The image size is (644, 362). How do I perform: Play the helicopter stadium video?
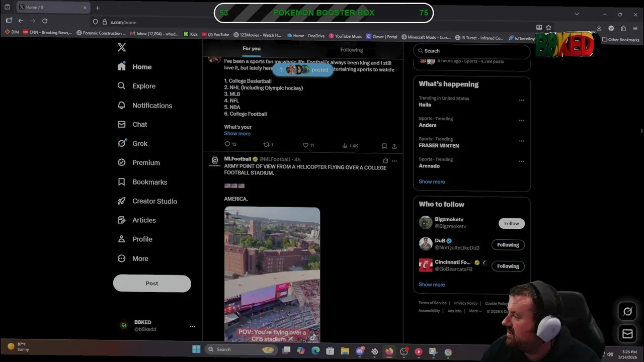272,275
